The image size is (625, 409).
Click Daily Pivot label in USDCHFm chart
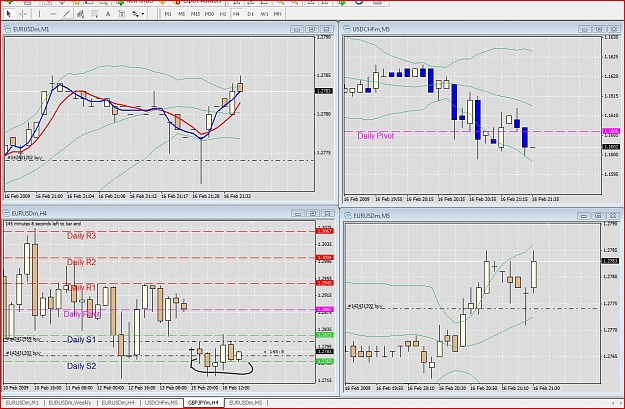375,136
